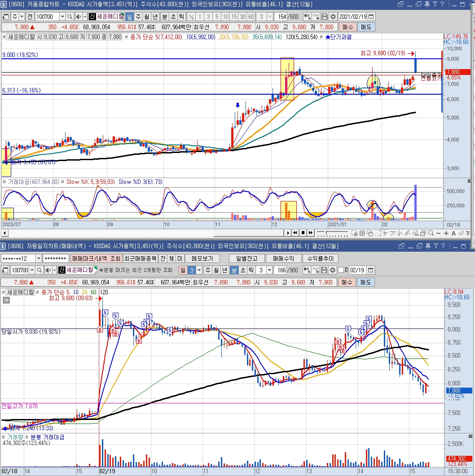Image resolution: width=475 pixels, height=476 pixels.
Task: Click 매수 buy button in top chart
Action: (348, 27)
